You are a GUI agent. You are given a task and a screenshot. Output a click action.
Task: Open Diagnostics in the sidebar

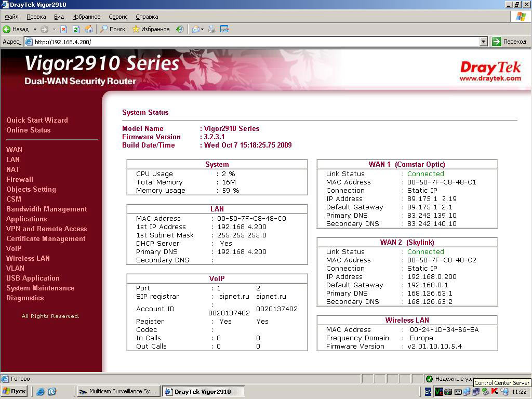point(25,298)
